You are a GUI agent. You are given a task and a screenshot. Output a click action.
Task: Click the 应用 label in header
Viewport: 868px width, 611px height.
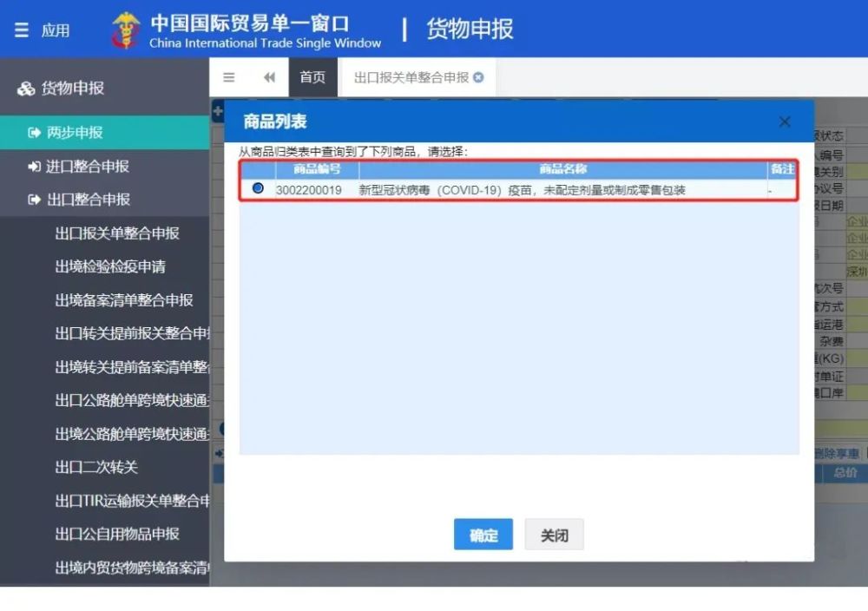pos(56,30)
